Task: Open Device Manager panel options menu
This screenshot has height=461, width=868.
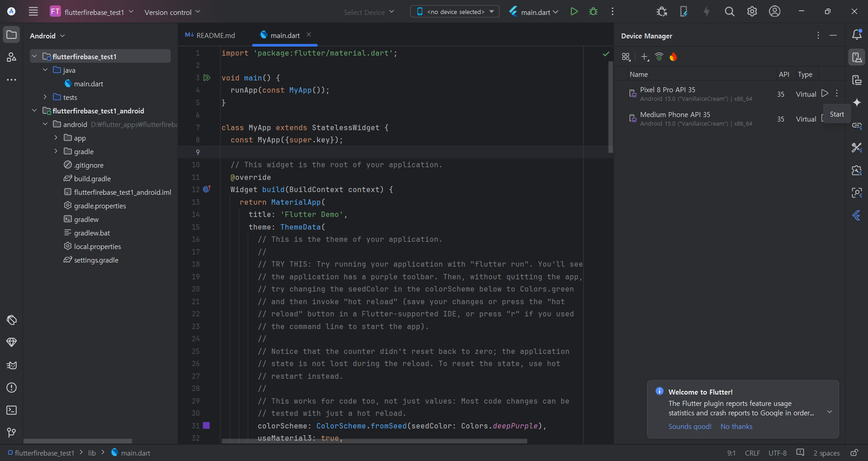Action: coord(818,35)
